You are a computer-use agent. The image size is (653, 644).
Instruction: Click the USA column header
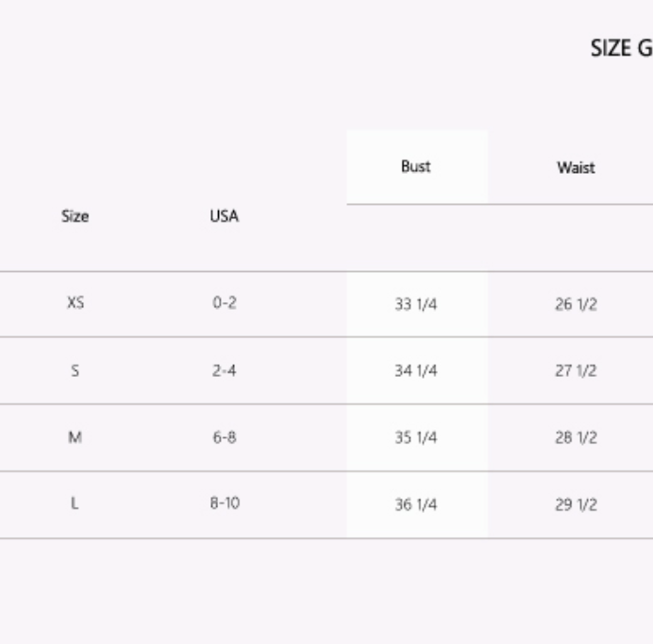pos(224,216)
